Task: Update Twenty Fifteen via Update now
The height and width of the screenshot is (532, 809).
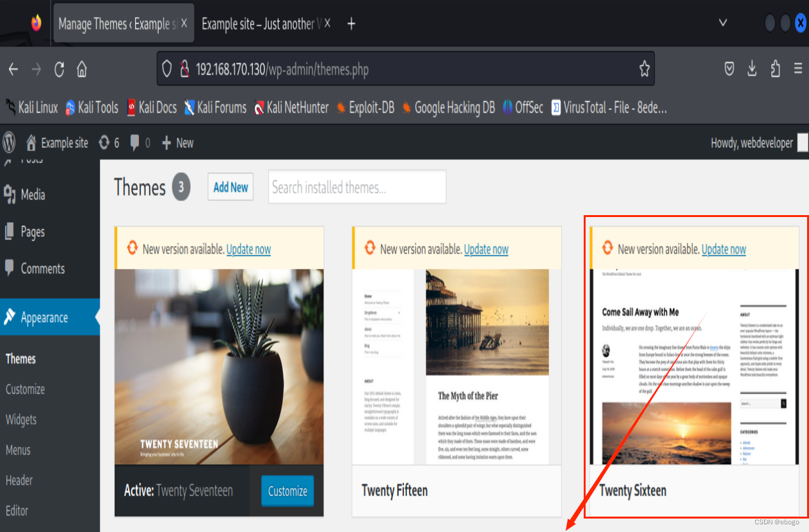Action: 486,249
